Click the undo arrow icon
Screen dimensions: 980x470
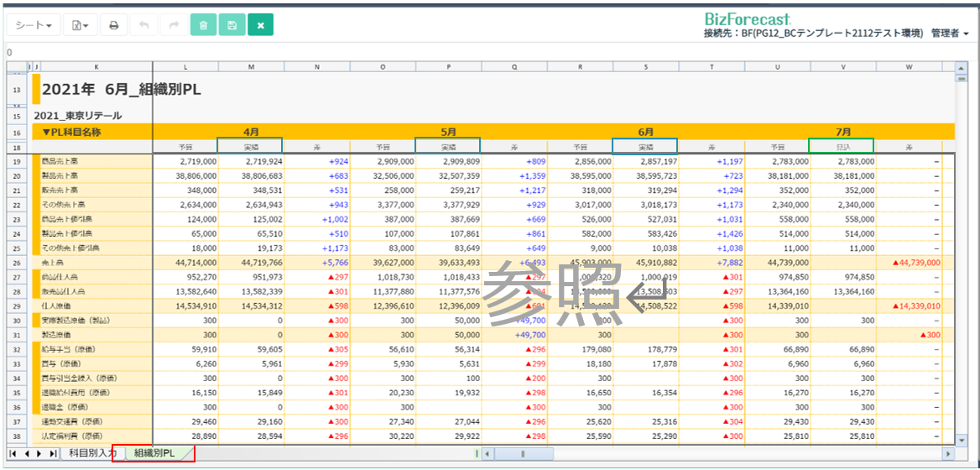pos(143,25)
